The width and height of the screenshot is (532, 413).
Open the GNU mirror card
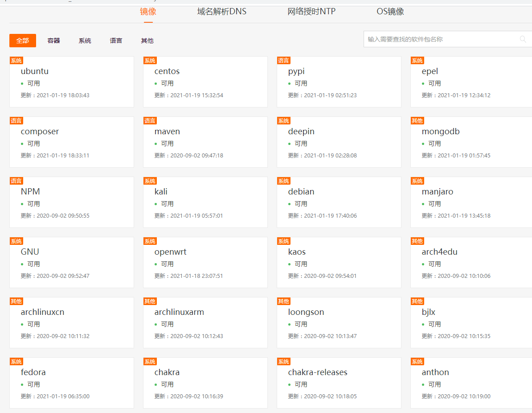72,263
